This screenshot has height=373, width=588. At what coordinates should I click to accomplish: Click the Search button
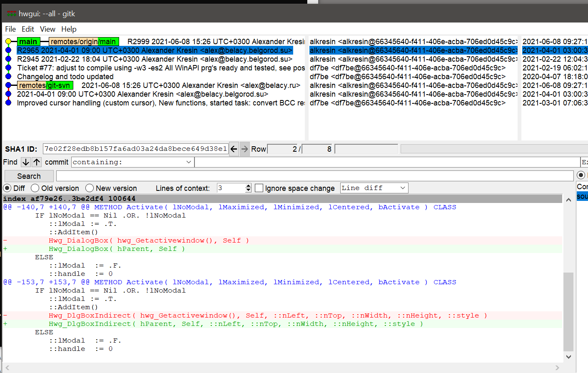pyautogui.click(x=29, y=176)
